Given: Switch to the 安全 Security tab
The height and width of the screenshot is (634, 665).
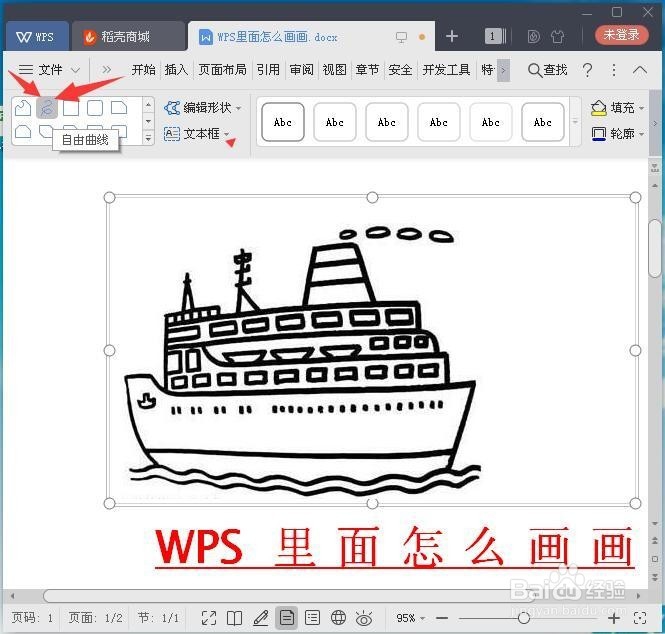Looking at the screenshot, I should 400,70.
